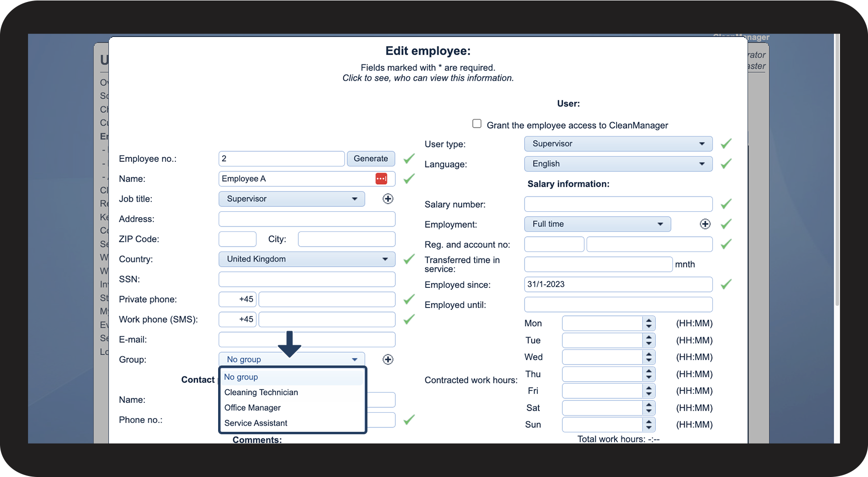Open the Country dropdown showing United Kingdom
868x477 pixels.
[307, 259]
